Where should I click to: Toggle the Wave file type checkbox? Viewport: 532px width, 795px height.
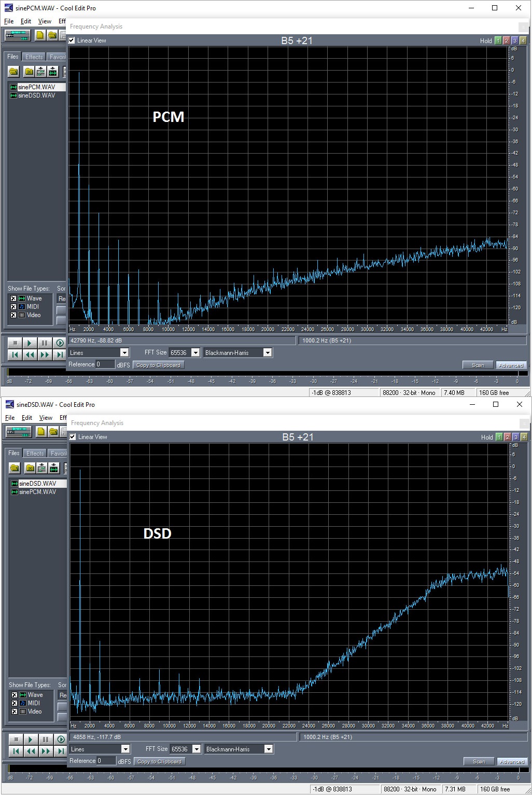point(12,298)
